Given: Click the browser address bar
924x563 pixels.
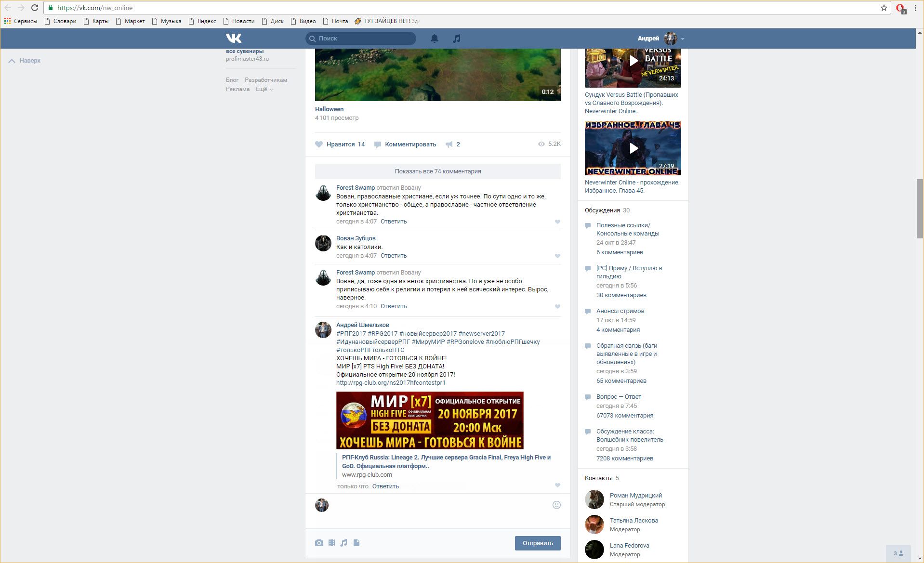Looking at the screenshot, I should (x=462, y=8).
